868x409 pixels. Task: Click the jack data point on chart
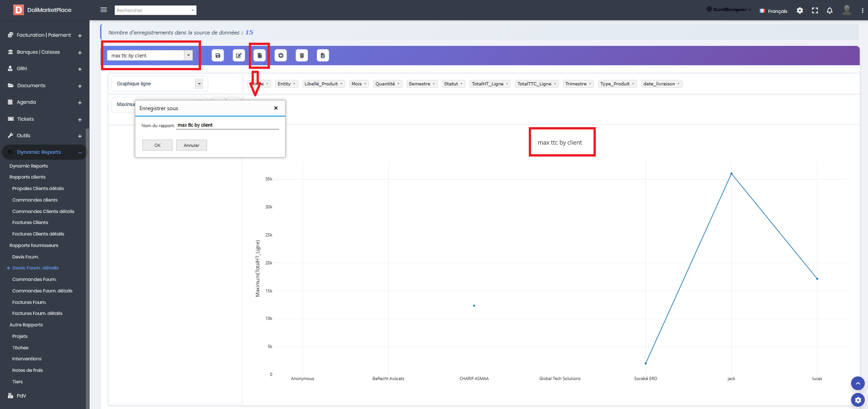click(731, 174)
